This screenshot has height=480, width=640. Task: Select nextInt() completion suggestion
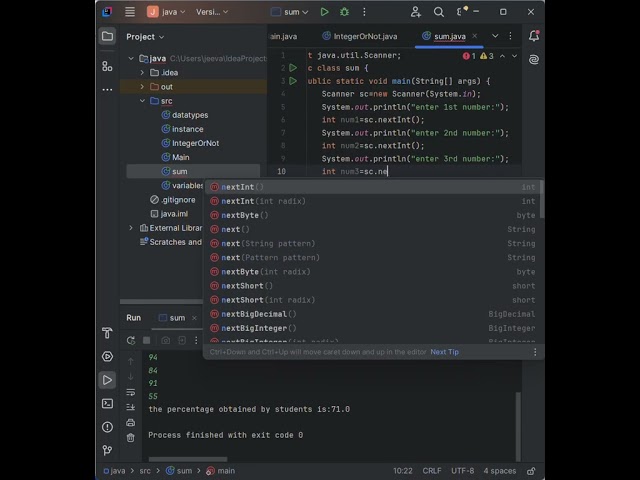372,187
